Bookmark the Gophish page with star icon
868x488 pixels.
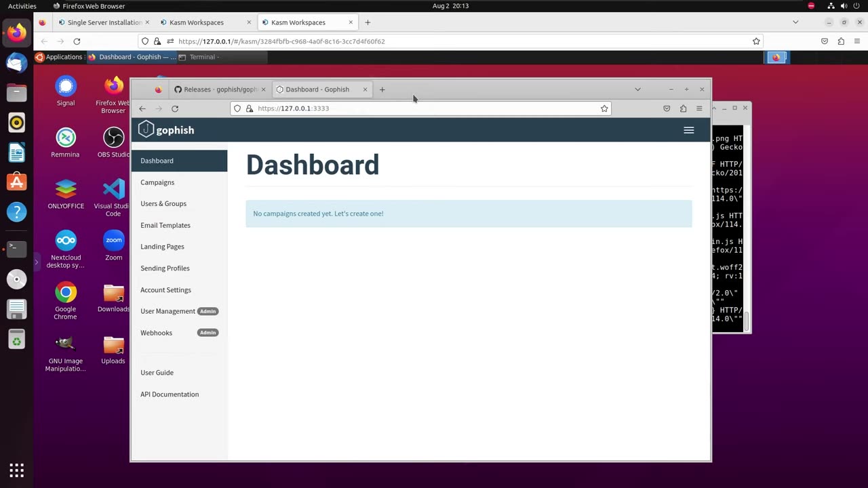604,108
